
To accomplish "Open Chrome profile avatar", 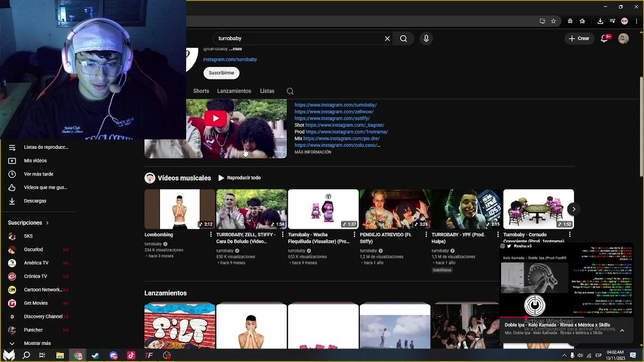I will pyautogui.click(x=624, y=21).
